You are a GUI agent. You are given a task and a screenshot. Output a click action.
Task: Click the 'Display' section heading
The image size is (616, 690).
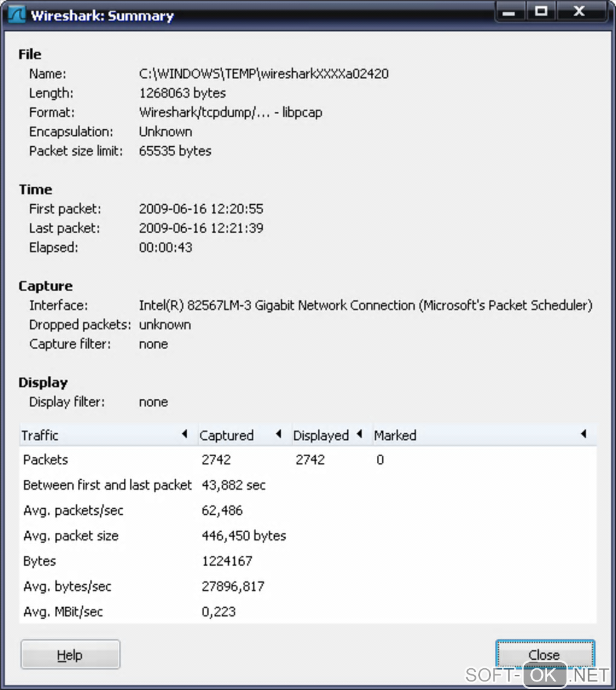[43, 382]
